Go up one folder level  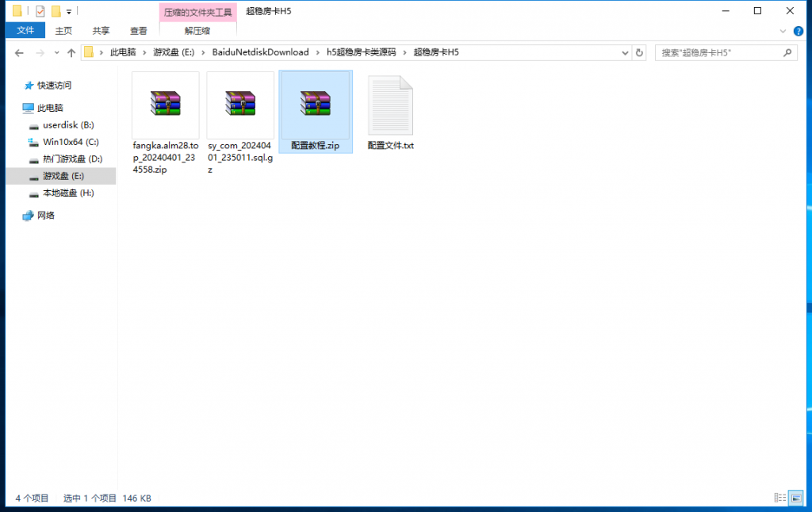(71, 52)
